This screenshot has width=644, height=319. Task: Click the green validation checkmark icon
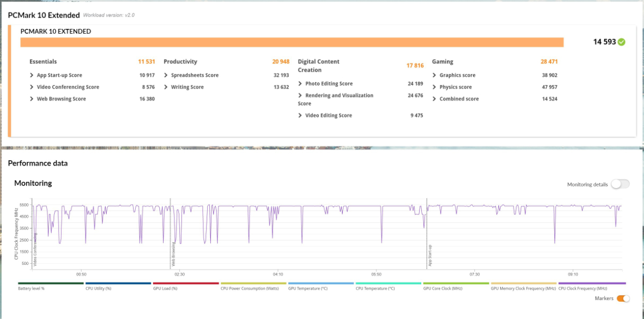[x=621, y=42]
